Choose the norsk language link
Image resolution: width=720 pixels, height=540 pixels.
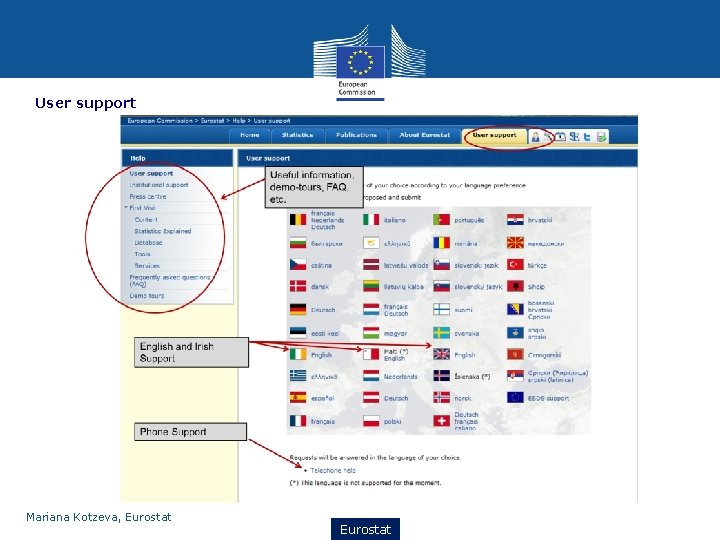[463, 399]
